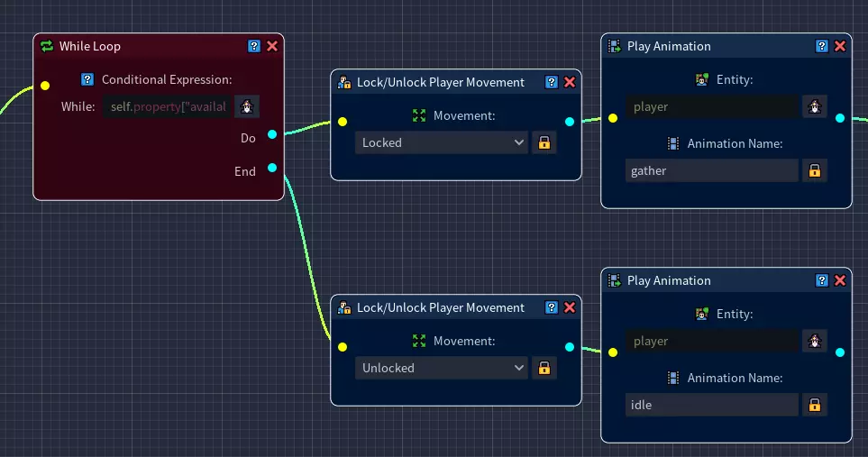Remove the Unlocked Player Movement node
Screen dimensions: 868x457
(570, 307)
